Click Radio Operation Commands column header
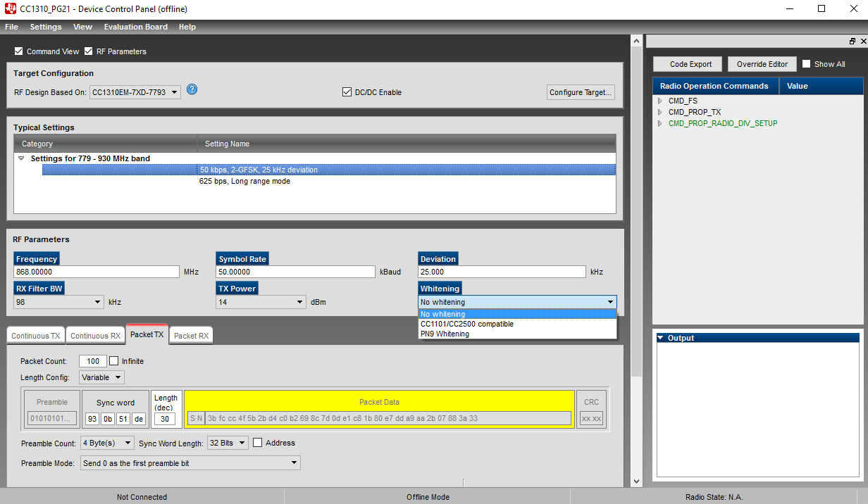 [715, 86]
